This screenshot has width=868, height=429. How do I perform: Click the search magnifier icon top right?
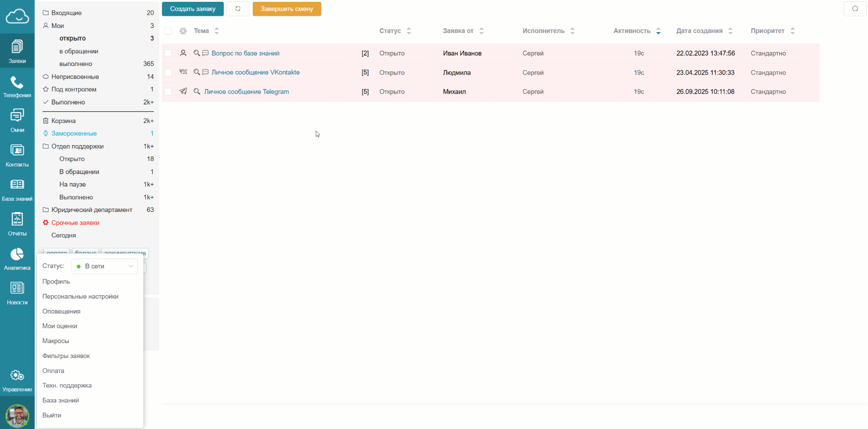[855, 9]
